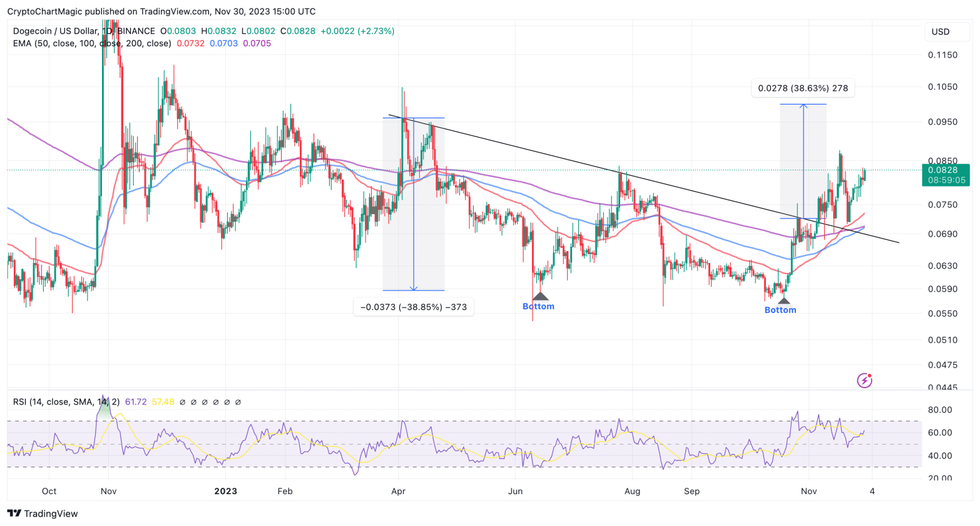The image size is (980, 526).
Task: Click the EMA (50, close, 100, close, 200, close) legend
Action: [92, 43]
